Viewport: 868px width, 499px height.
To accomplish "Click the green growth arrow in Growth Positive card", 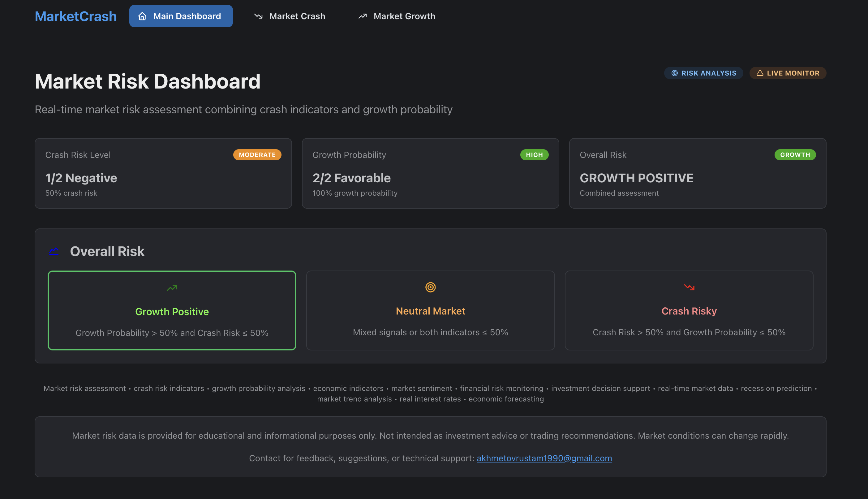I will click(x=172, y=288).
